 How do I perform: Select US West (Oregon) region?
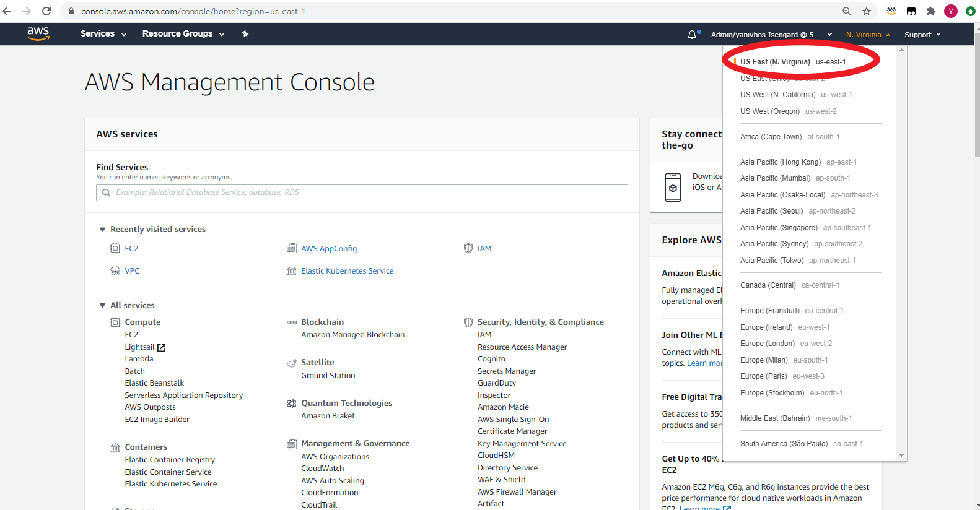point(789,111)
